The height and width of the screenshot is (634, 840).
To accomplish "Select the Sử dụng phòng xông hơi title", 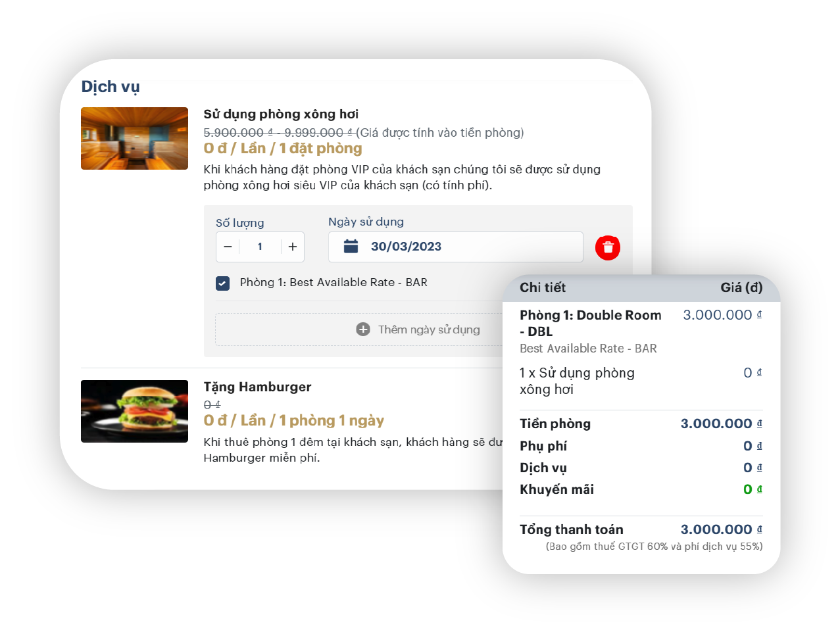I will pyautogui.click(x=281, y=114).
